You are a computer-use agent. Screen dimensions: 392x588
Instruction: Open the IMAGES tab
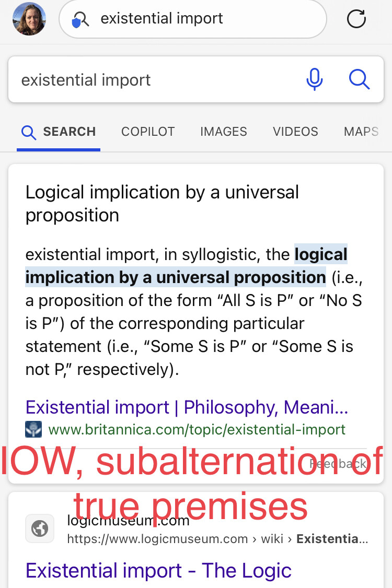[223, 132]
